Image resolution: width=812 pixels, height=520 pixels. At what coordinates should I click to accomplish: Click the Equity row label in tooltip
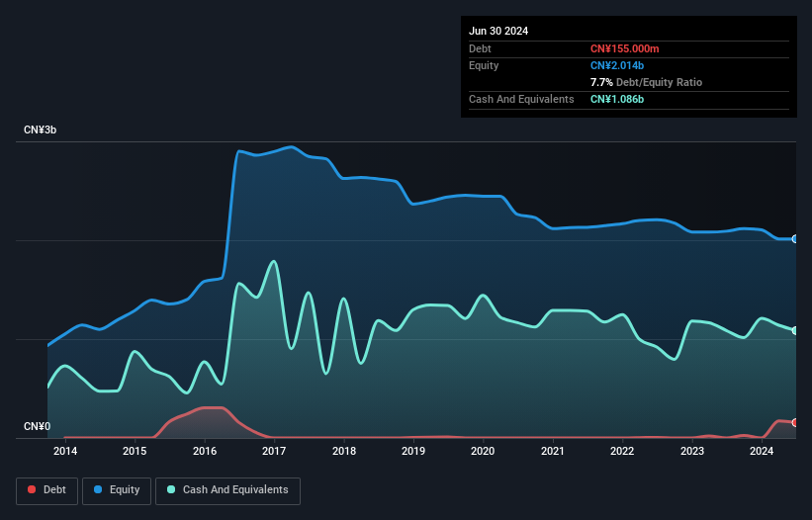click(484, 65)
